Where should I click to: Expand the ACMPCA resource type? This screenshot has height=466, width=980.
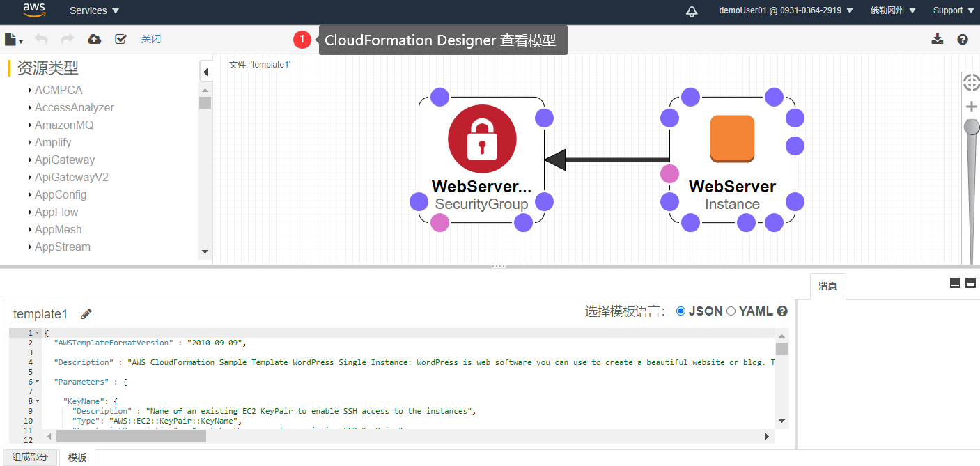[x=30, y=90]
